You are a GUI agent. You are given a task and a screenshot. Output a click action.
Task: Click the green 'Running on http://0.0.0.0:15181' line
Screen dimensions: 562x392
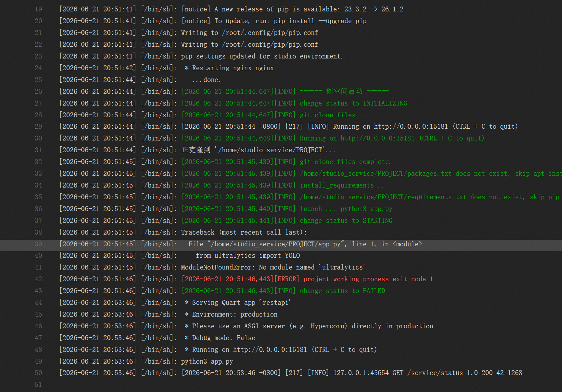[272, 138]
